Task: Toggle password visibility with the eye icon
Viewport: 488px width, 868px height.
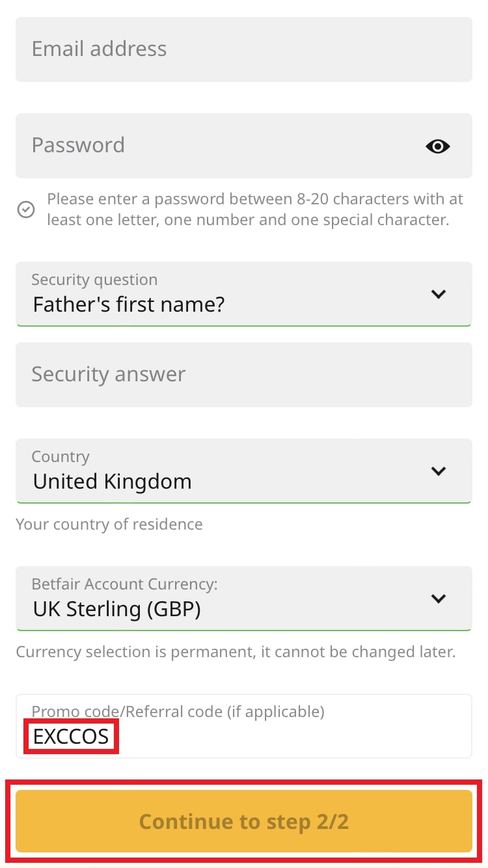Action: (x=438, y=146)
